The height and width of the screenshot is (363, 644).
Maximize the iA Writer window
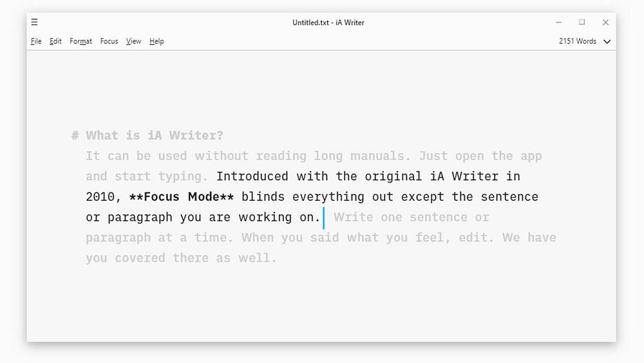(x=582, y=22)
